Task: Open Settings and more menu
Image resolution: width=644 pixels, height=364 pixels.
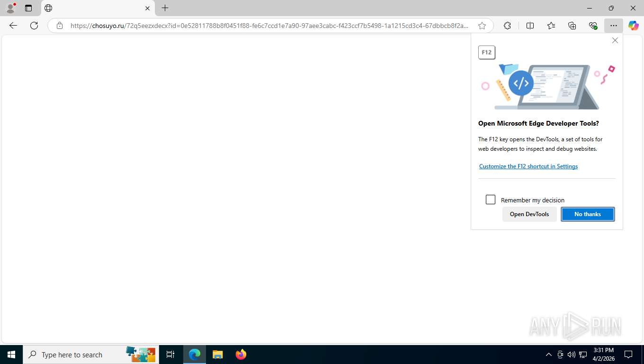Action: click(614, 26)
